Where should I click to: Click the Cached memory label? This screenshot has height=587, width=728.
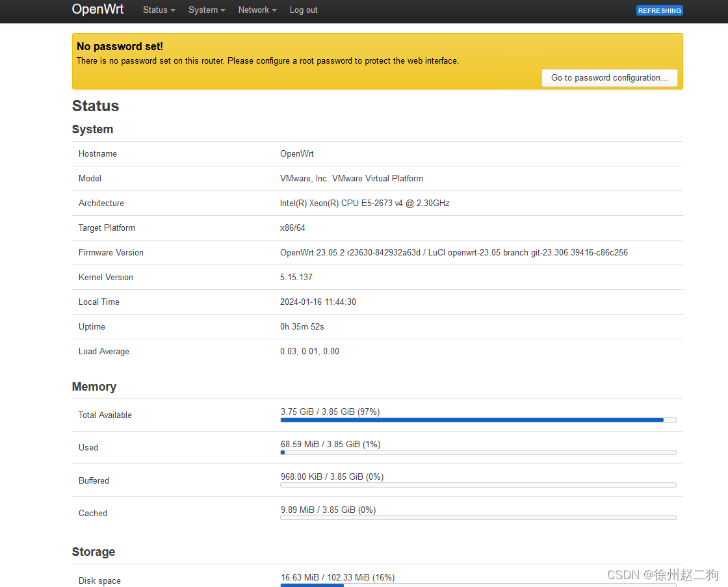[93, 513]
